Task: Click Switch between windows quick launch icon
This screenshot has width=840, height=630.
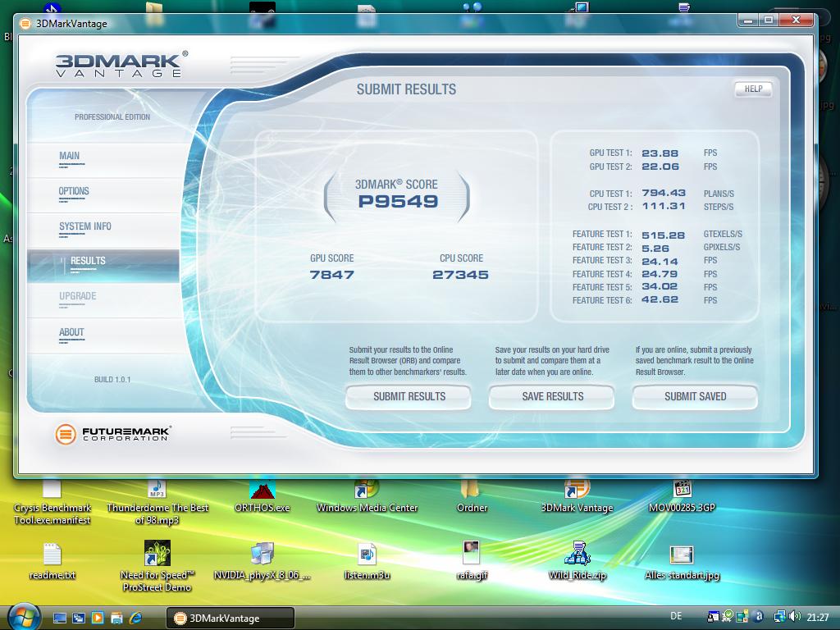Action: click(78, 619)
